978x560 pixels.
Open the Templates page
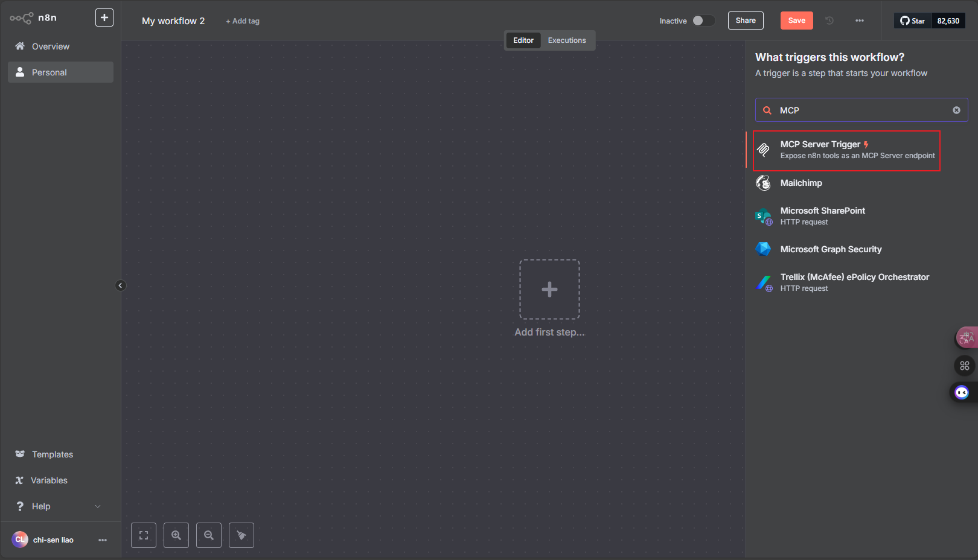(52, 454)
